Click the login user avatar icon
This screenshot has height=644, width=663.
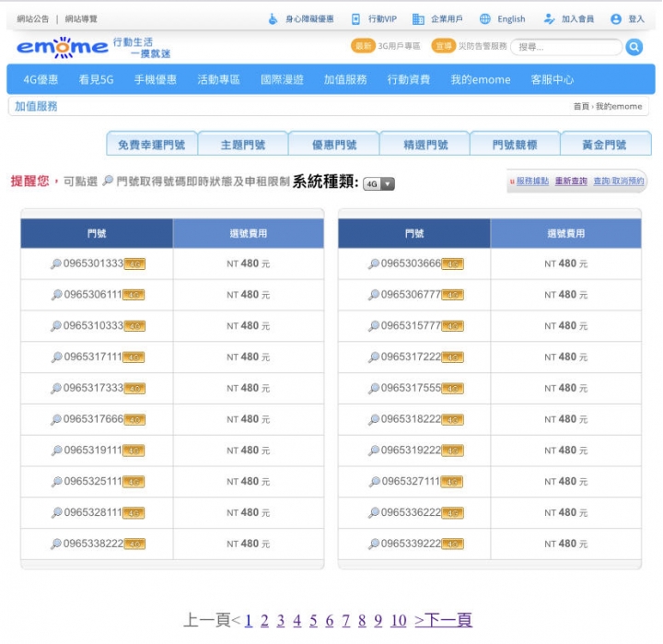[x=616, y=19]
